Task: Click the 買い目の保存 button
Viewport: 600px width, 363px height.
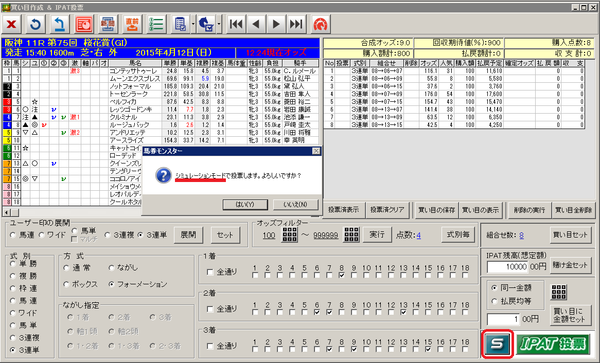Action: (437, 210)
